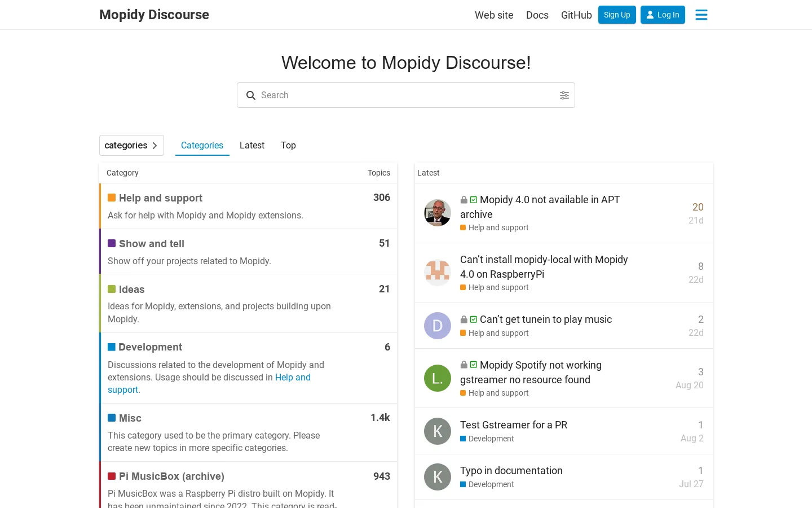Open avatar of Mopidy 4.0 APT topic poster
812x508 pixels.
(438, 213)
